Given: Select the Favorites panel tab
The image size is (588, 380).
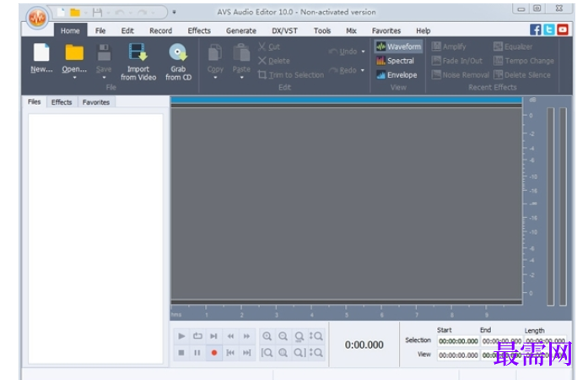Looking at the screenshot, I should (96, 102).
